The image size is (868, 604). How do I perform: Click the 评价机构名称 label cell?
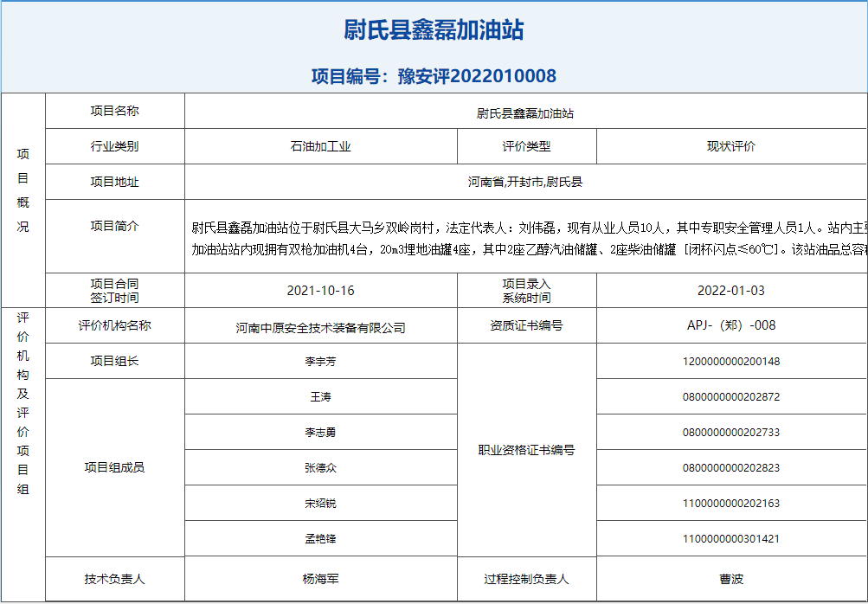[x=114, y=325]
